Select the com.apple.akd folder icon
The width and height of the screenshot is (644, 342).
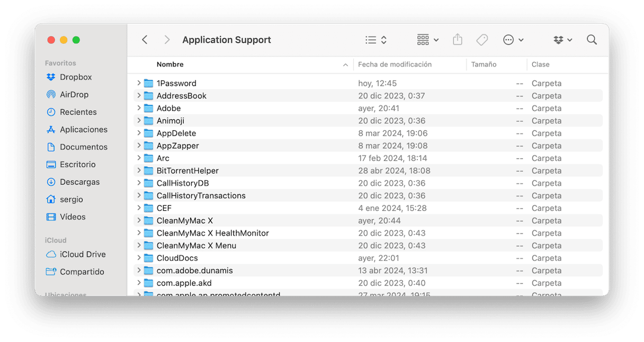149,283
